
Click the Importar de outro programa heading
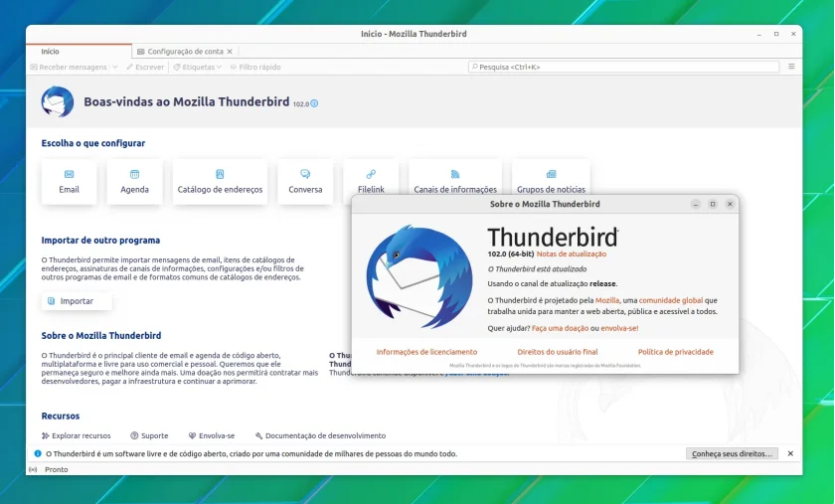(100, 241)
